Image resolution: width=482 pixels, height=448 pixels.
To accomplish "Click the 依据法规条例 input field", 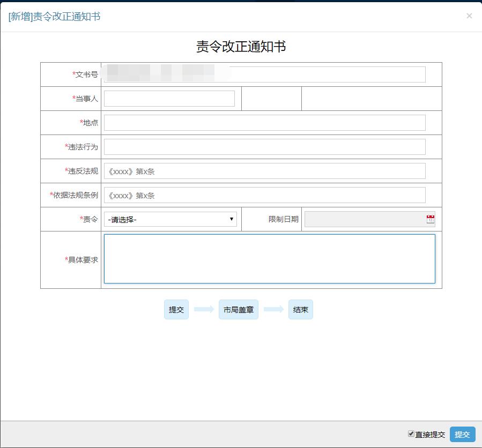I will tap(264, 195).
